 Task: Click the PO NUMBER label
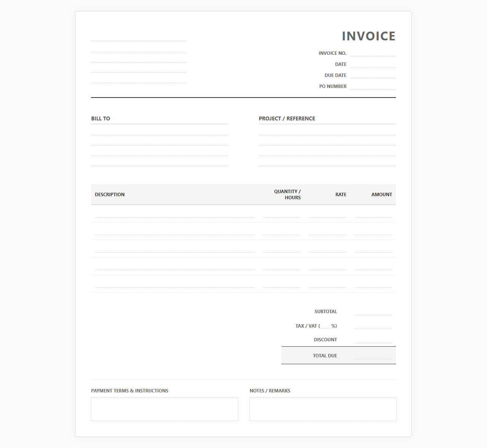click(x=333, y=86)
